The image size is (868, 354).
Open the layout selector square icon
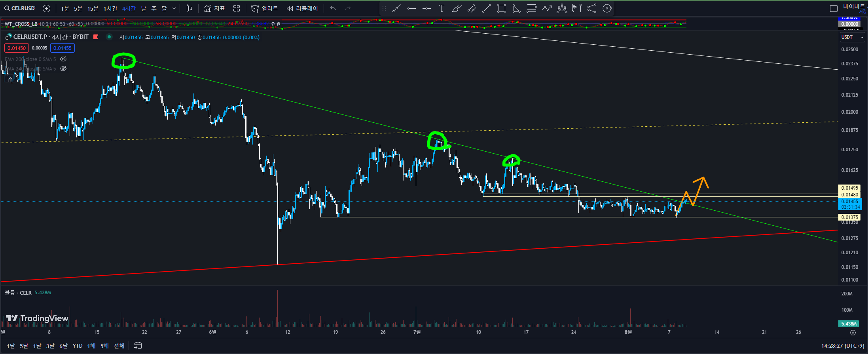834,8
